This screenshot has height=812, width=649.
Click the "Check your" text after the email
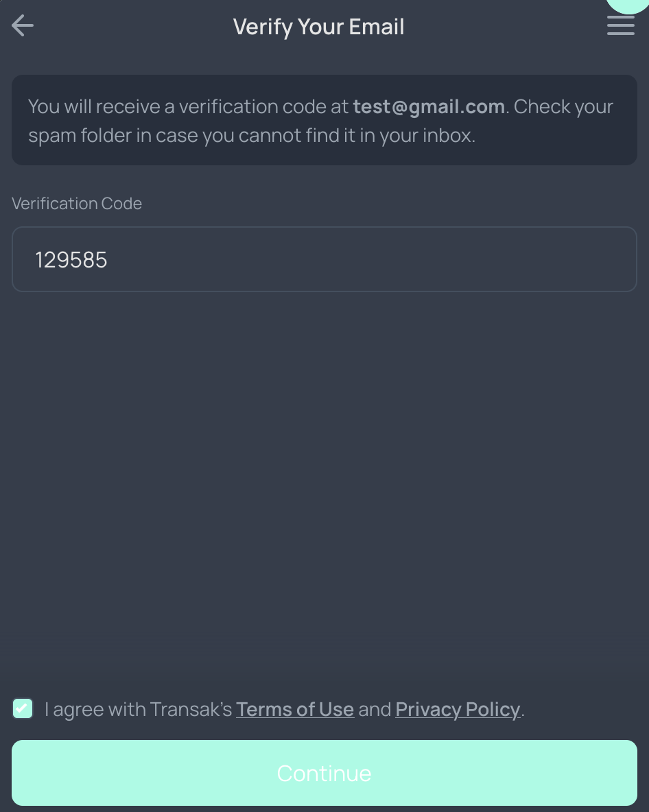coord(563,107)
